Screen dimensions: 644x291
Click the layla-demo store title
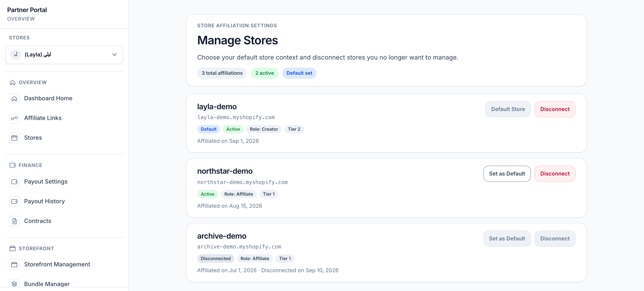click(217, 107)
